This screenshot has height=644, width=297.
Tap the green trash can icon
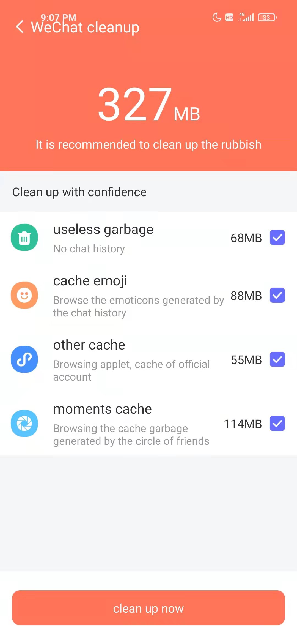click(24, 238)
